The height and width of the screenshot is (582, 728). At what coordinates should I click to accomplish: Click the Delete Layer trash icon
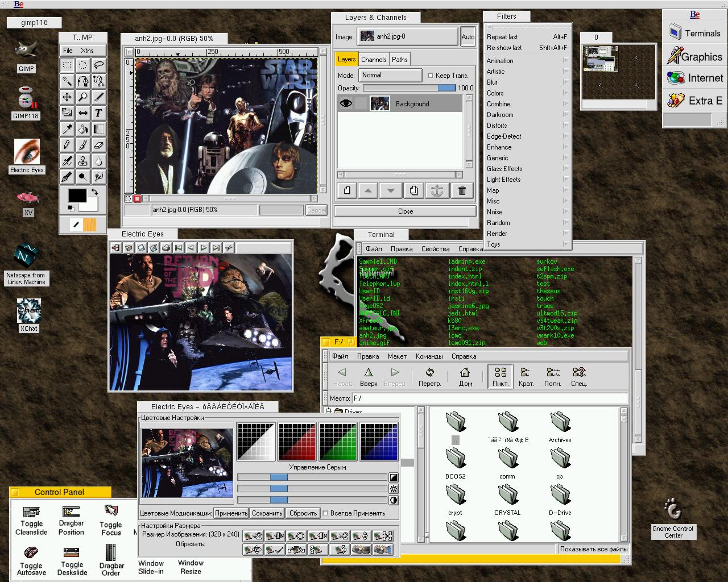coord(462,191)
